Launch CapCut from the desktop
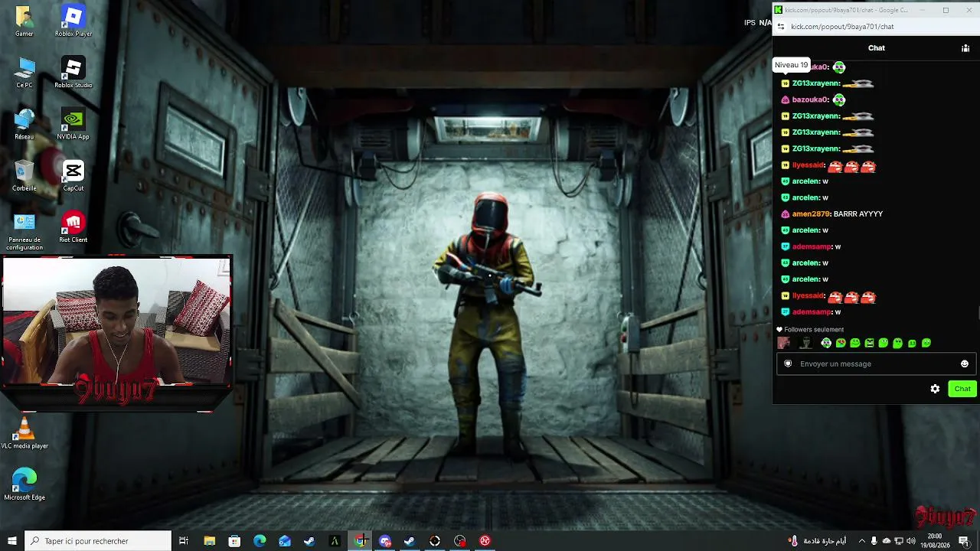This screenshot has height=551, width=980. (73, 175)
